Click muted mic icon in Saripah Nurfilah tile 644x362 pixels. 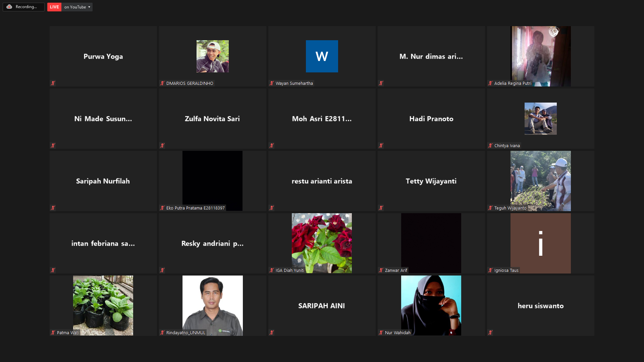tap(53, 208)
